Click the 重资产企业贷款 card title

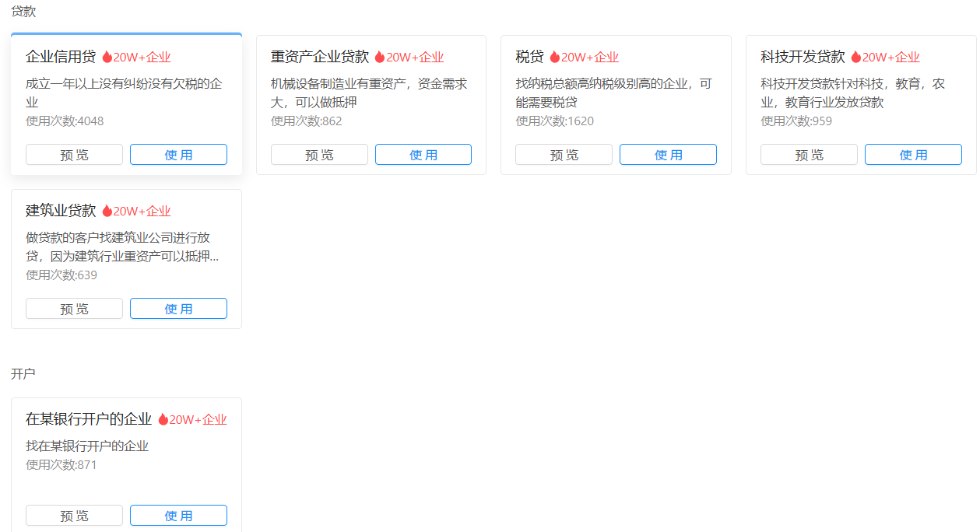pyautogui.click(x=320, y=57)
